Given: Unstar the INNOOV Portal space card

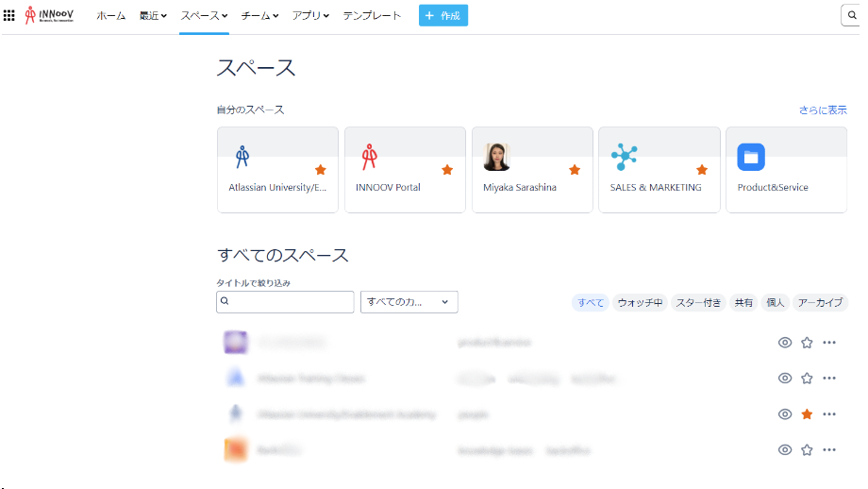Looking at the screenshot, I should coord(447,170).
